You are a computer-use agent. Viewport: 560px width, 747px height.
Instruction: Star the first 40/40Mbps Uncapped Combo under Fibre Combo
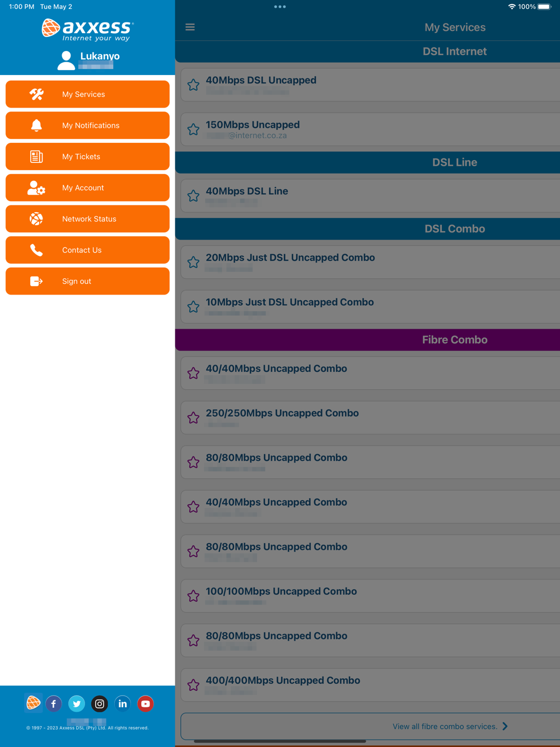pos(193,373)
